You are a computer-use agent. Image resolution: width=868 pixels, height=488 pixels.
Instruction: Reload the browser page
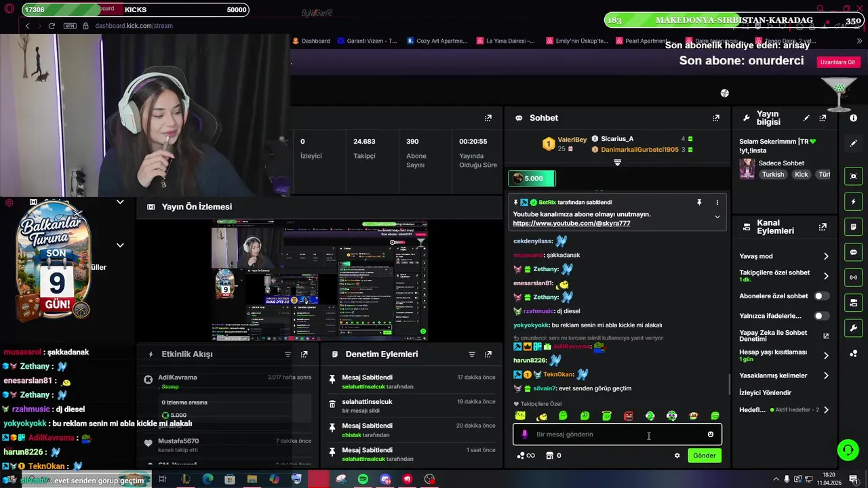click(x=52, y=26)
